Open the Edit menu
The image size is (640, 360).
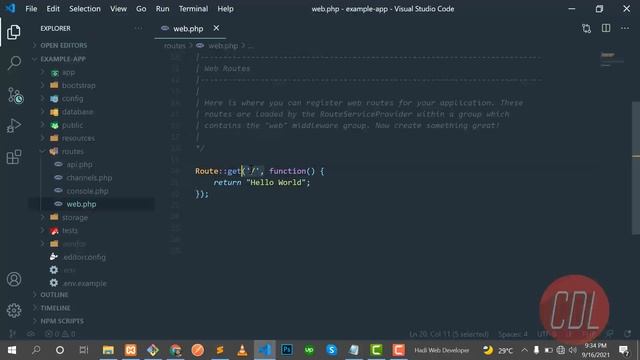(x=53, y=9)
